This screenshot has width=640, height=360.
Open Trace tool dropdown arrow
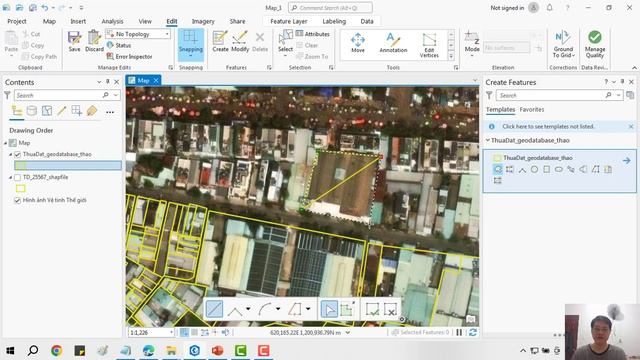(308, 309)
